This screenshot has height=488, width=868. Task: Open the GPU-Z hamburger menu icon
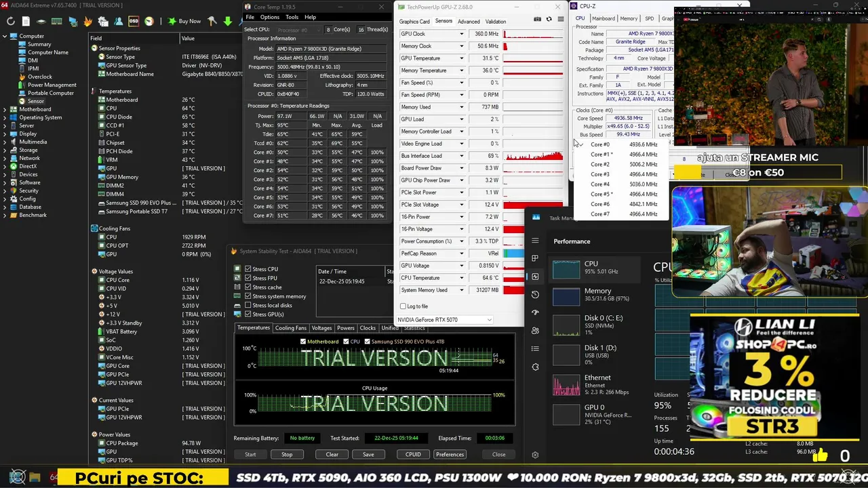[x=560, y=19]
